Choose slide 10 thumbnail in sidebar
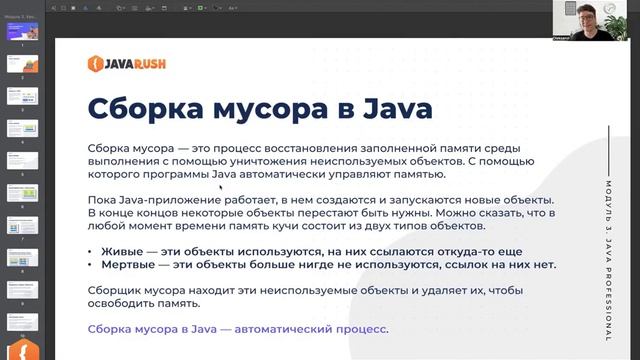 22,322
